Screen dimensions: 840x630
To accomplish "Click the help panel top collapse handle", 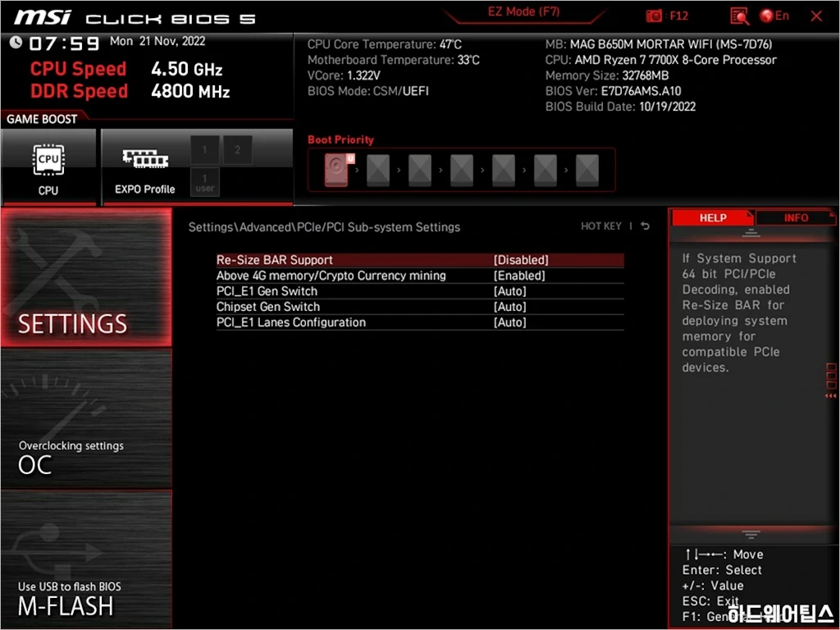I will pyautogui.click(x=751, y=233).
